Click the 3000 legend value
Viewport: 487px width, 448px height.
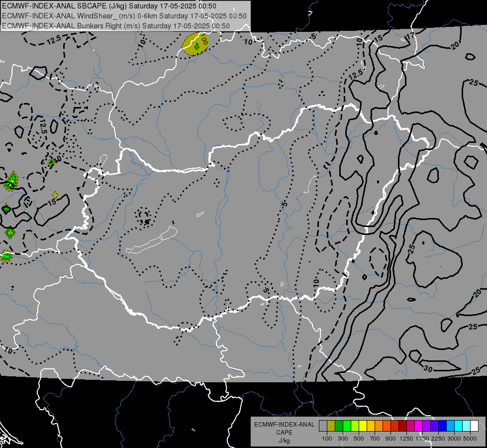click(x=454, y=439)
